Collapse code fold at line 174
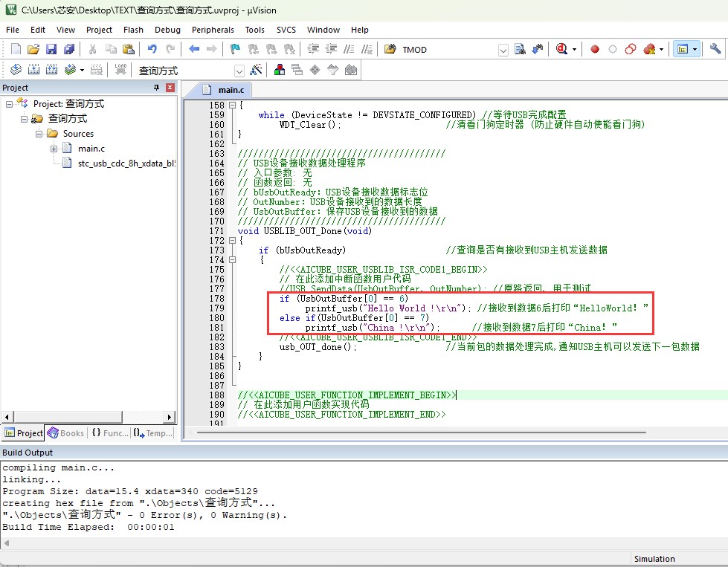The width and height of the screenshot is (728, 567). (232, 260)
